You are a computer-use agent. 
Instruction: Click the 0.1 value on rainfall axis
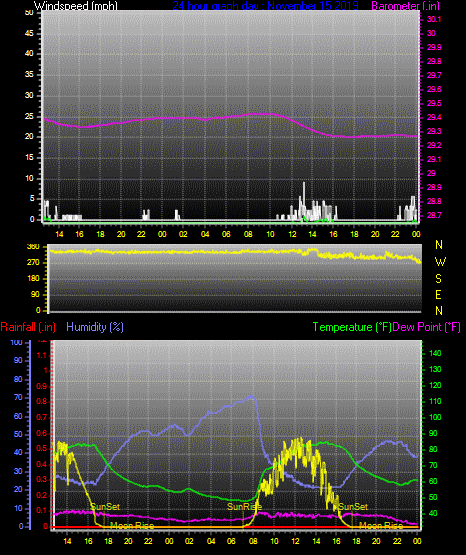[x=42, y=510]
